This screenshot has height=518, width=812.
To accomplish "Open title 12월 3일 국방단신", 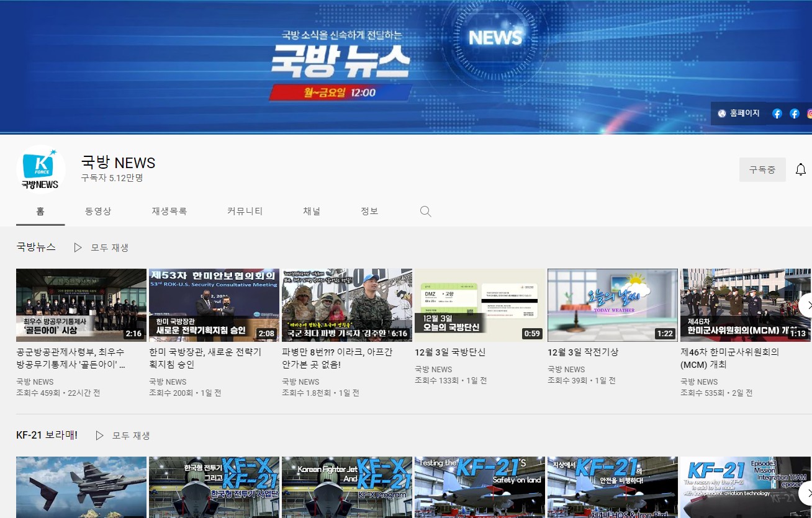I will click(x=450, y=352).
